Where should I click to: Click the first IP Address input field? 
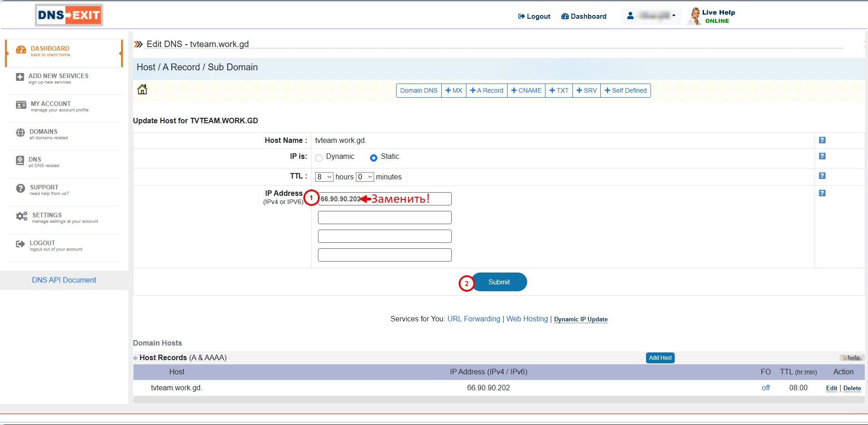click(x=385, y=199)
